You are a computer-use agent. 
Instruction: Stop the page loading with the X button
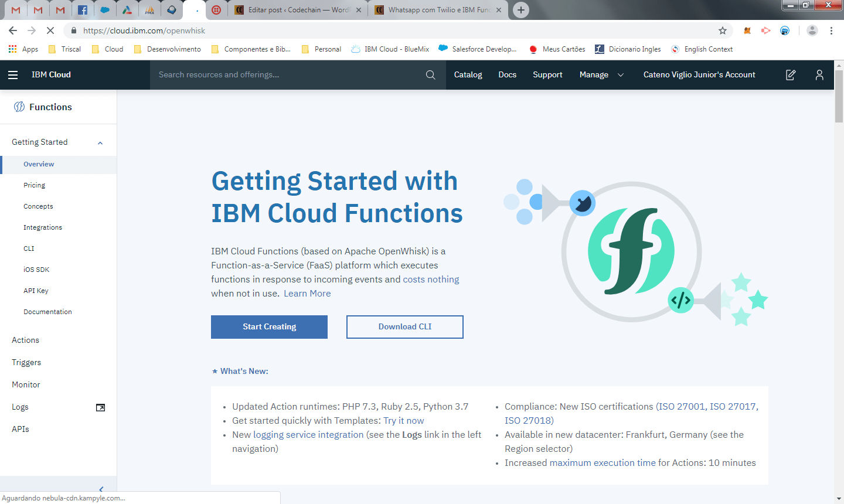(50, 30)
